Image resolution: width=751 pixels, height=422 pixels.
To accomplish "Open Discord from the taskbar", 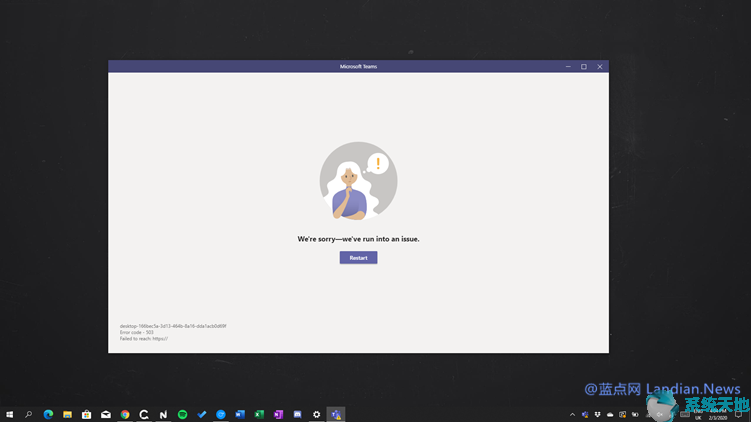I will [x=297, y=414].
